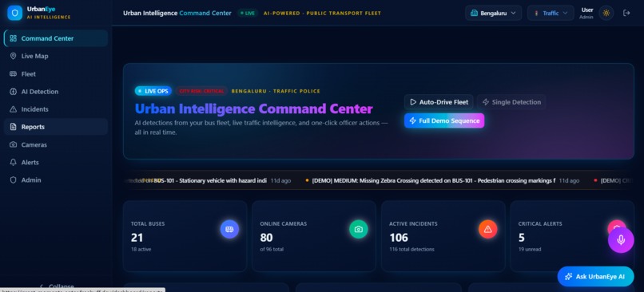Click the Admin shield icon in sidebar
This screenshot has height=292, width=644.
(x=13, y=180)
